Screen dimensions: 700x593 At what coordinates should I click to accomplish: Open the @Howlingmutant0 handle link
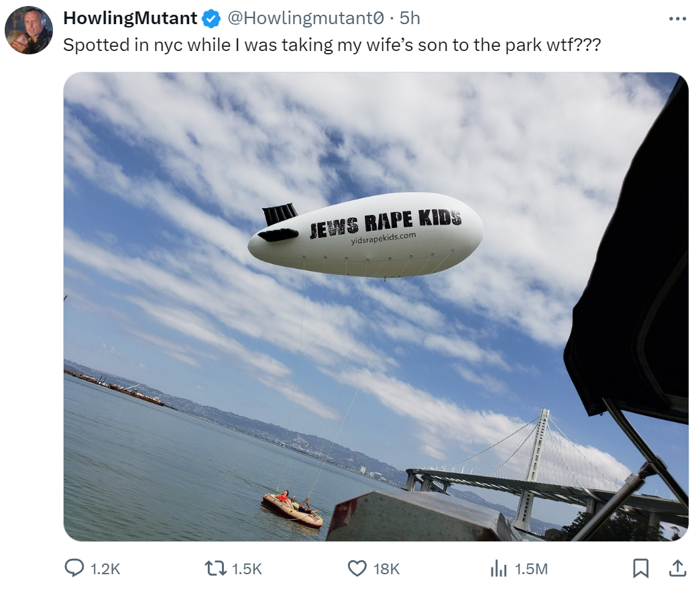[x=306, y=18]
